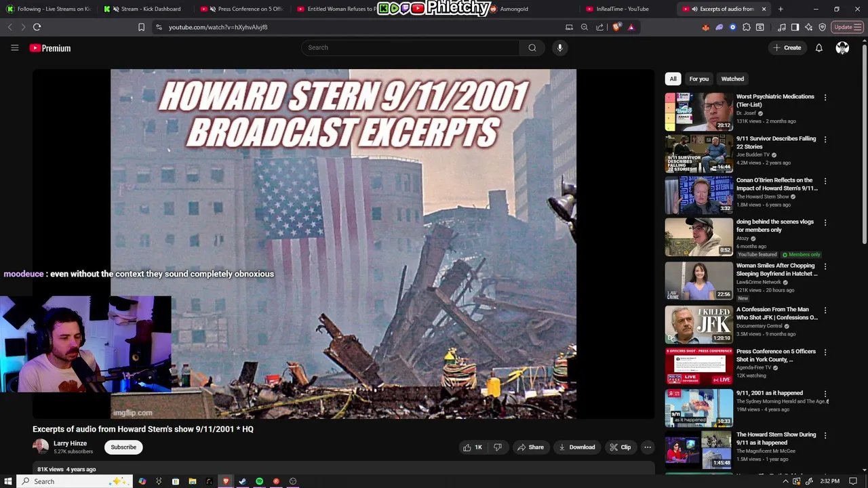
Task: Open options for 9/11 Survivor Describes Falling video
Action: click(825, 140)
